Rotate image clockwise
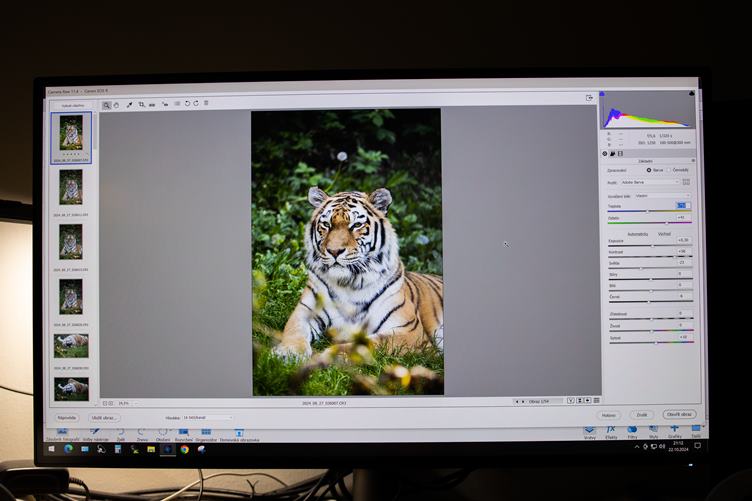 point(196,103)
